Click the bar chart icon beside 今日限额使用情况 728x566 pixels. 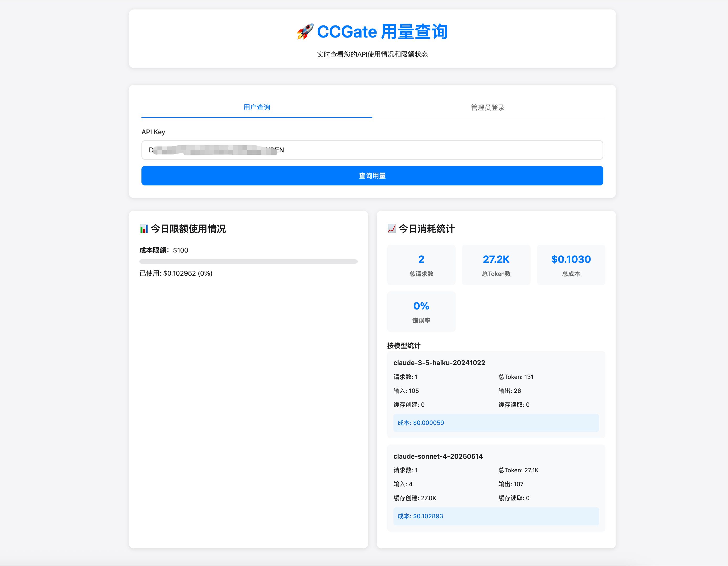point(144,229)
